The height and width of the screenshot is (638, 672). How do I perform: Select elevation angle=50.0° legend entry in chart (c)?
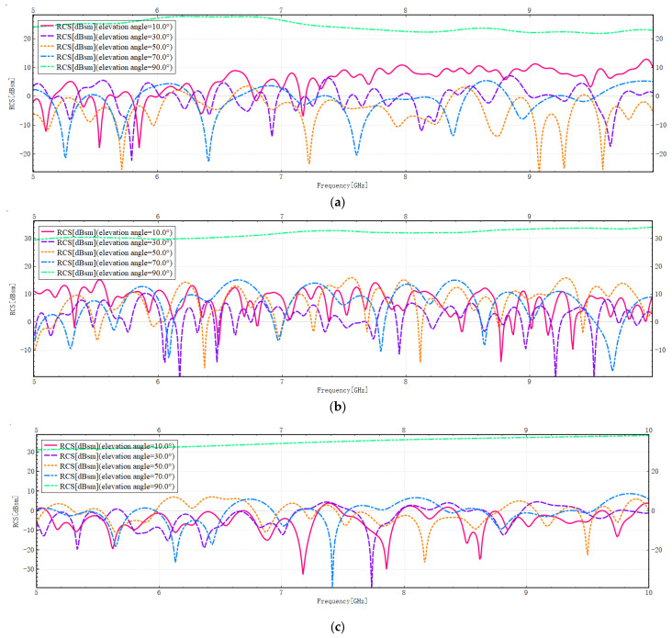click(x=109, y=466)
